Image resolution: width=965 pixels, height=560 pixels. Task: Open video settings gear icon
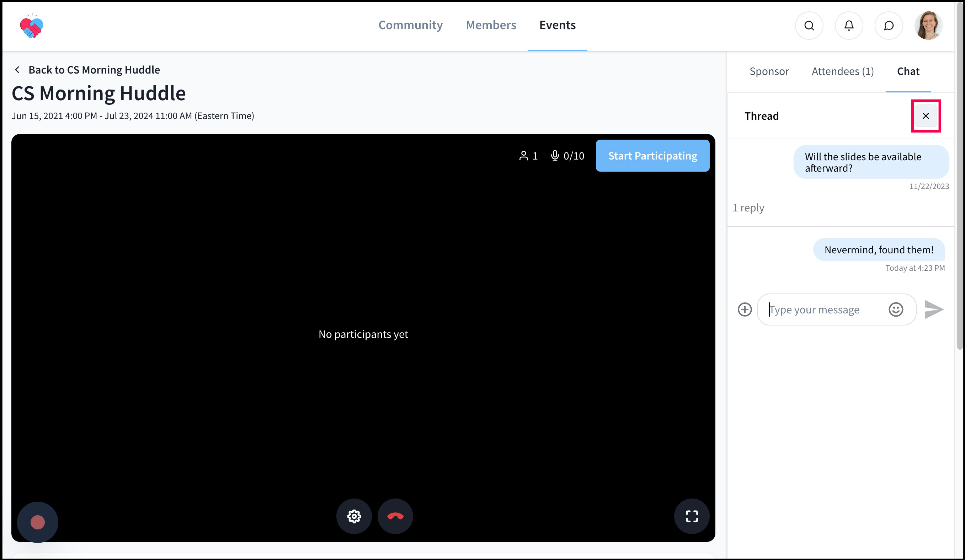pyautogui.click(x=354, y=516)
